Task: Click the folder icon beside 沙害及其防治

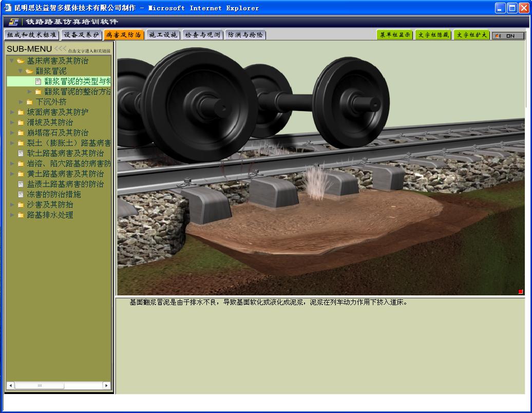Action: (21, 204)
